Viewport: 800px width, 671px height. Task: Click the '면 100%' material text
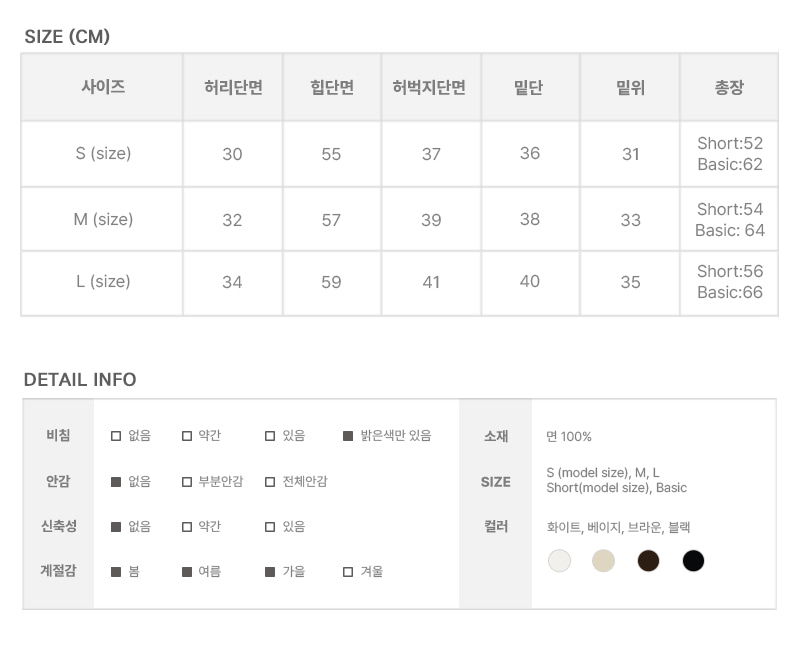click(569, 437)
